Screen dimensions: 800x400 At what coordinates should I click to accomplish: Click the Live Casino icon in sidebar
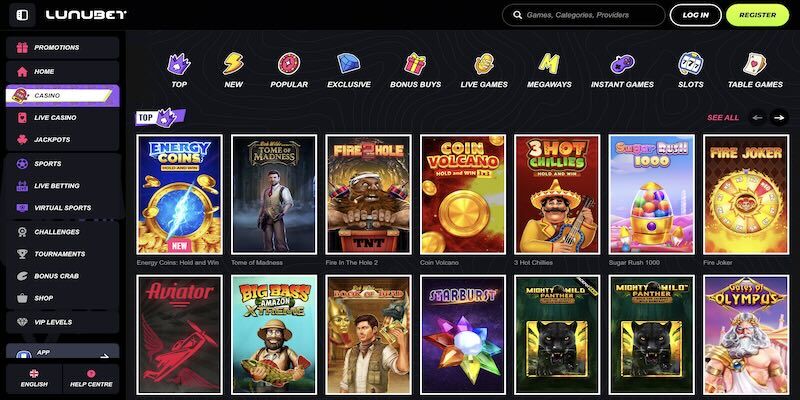[22, 118]
